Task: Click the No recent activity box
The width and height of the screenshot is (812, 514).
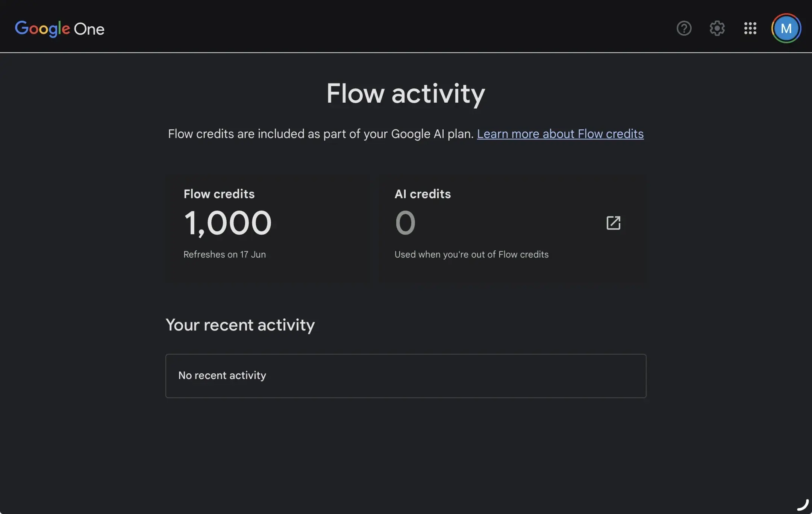Action: [406, 376]
